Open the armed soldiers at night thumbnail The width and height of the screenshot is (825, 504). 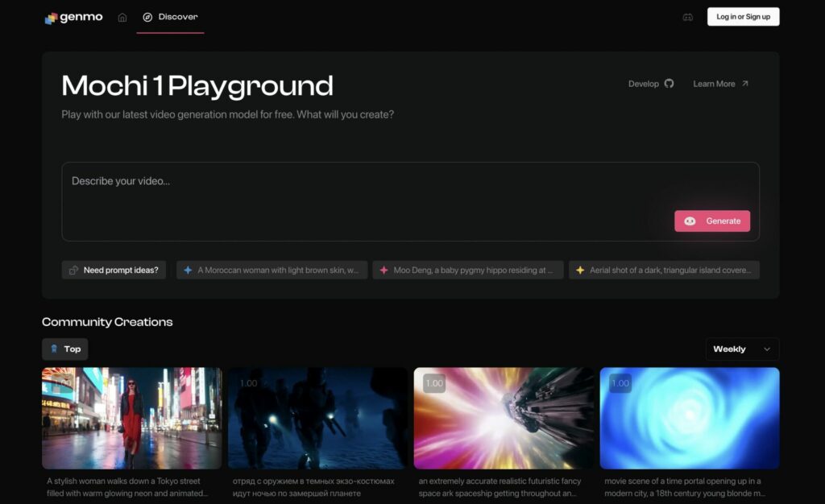click(x=317, y=418)
